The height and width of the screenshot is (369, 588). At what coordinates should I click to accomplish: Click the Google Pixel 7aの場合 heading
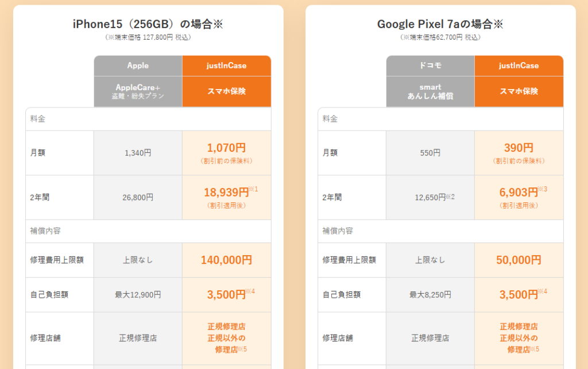coord(440,24)
